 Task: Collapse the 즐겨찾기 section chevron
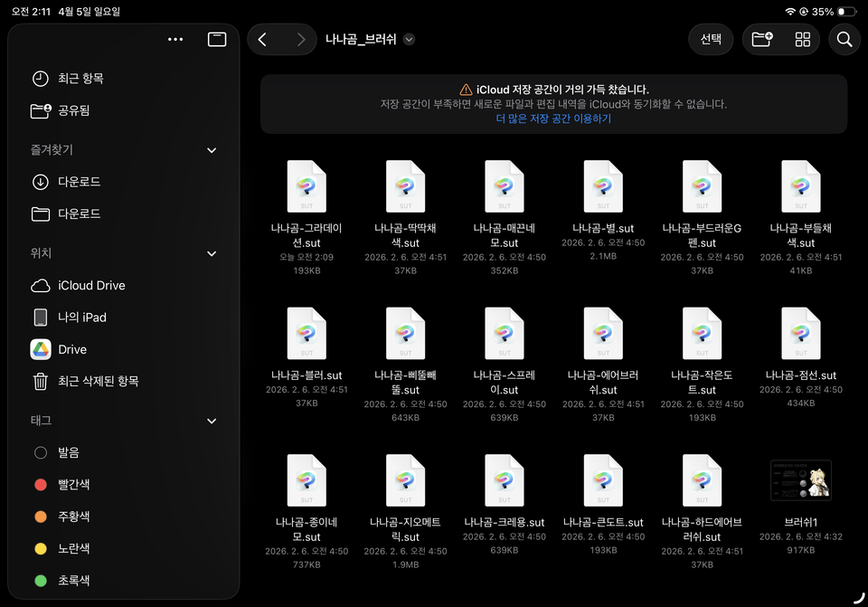pyautogui.click(x=212, y=150)
